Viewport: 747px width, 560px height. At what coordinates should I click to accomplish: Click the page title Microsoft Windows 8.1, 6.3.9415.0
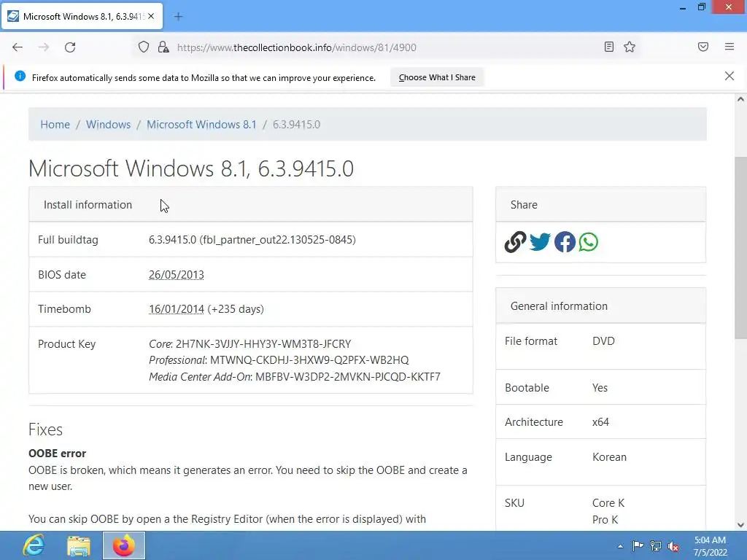tap(191, 168)
